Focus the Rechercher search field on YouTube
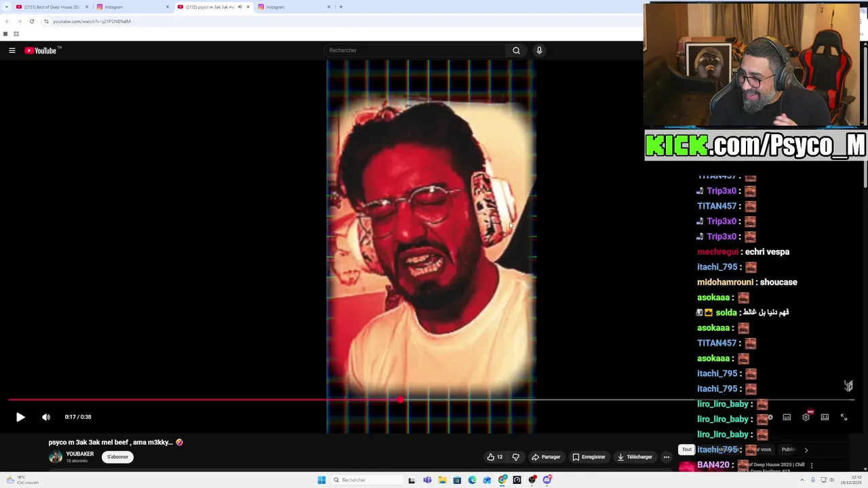This screenshot has height=488, width=868. [x=415, y=50]
